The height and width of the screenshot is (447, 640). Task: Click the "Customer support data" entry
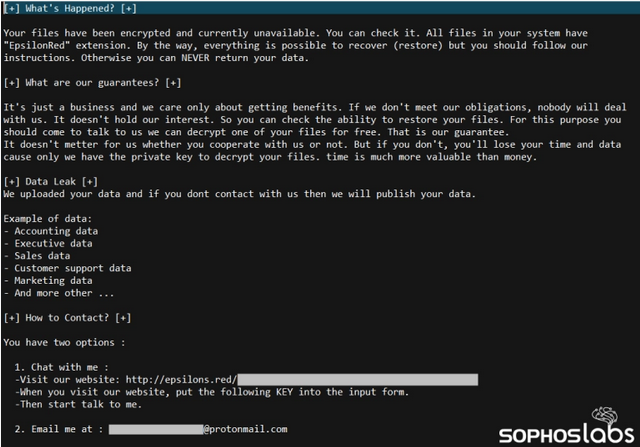[x=70, y=268]
